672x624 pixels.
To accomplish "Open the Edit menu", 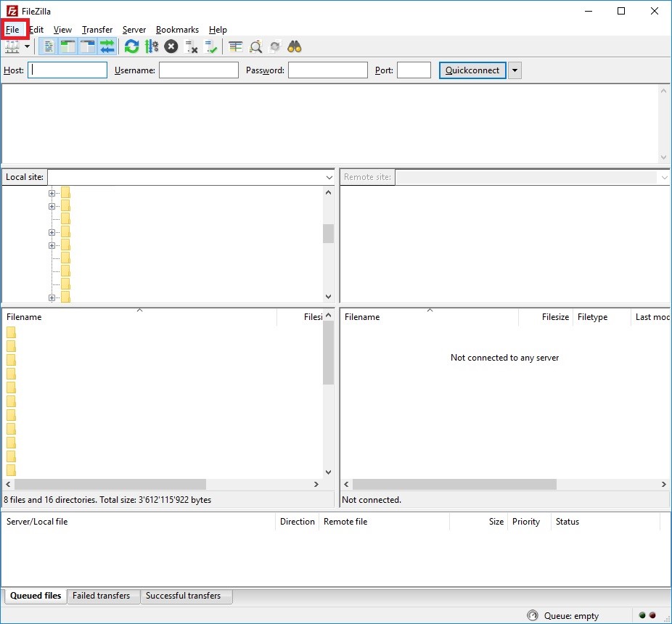I will 36,30.
